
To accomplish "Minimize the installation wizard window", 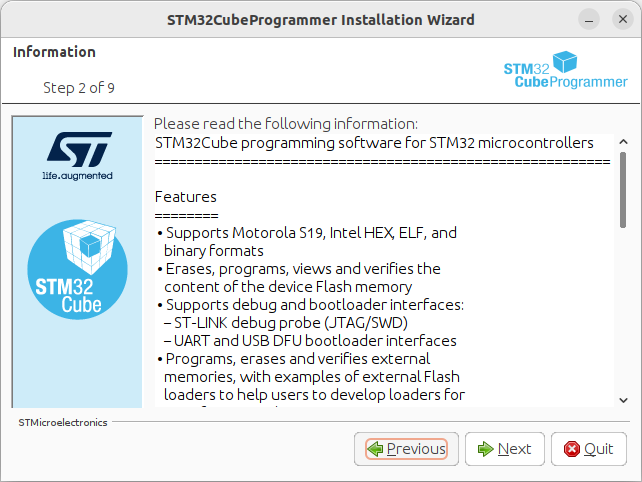I will click(589, 19).
